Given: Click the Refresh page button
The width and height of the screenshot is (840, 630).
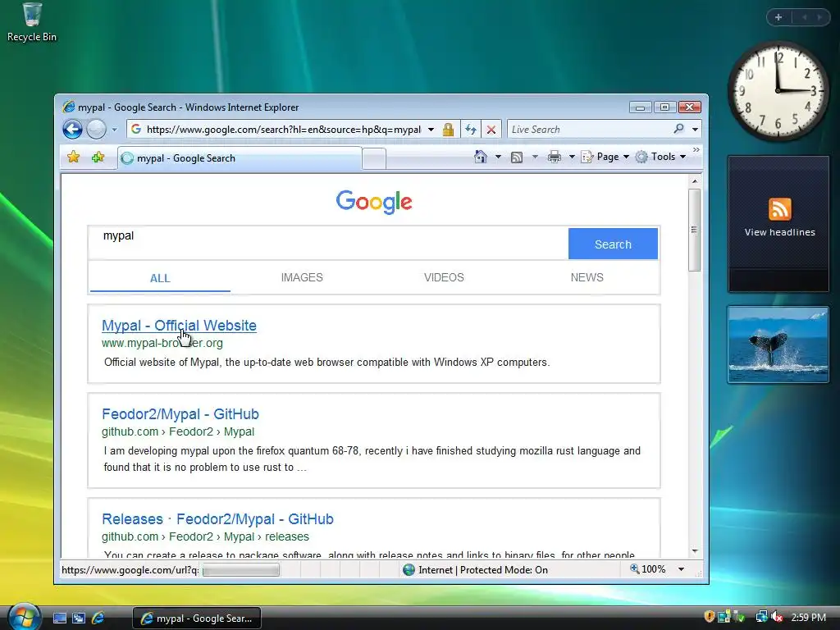Looking at the screenshot, I should coord(471,129).
